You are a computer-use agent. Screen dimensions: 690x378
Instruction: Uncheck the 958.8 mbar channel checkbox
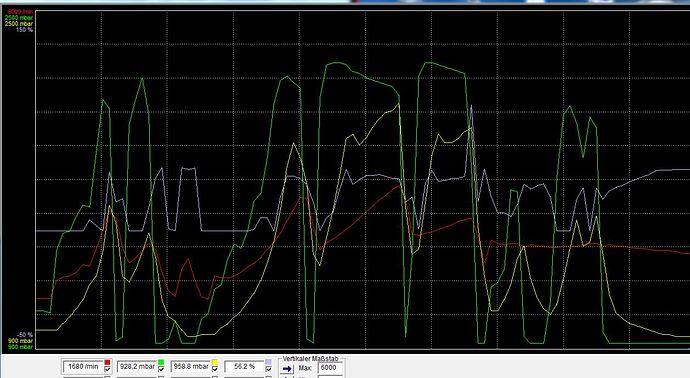pos(215,369)
